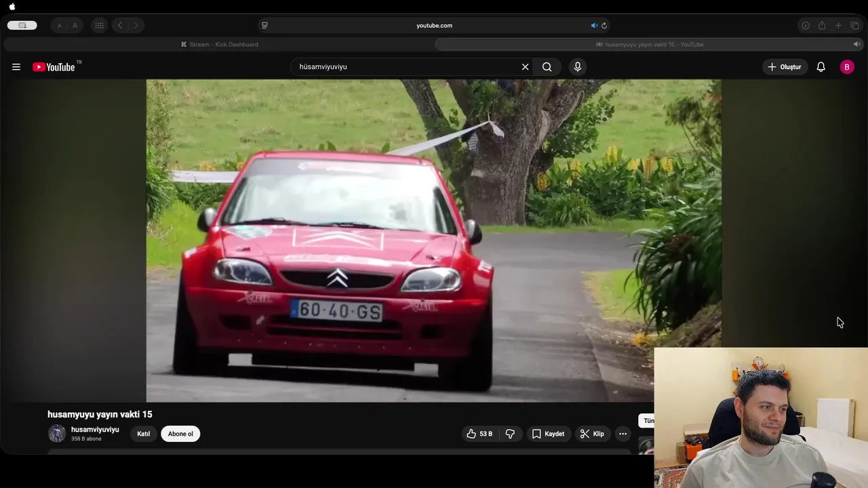Open Safari's share button
Image resolution: width=868 pixels, height=488 pixels.
click(822, 26)
